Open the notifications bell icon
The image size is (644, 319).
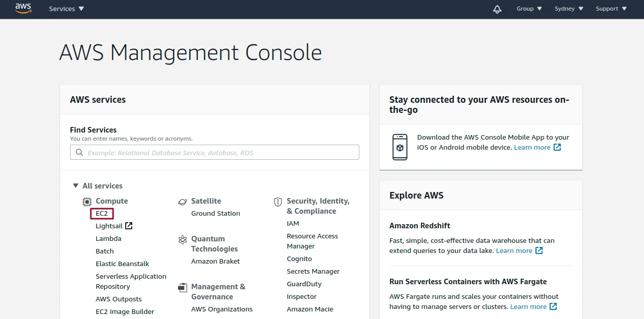[497, 9]
